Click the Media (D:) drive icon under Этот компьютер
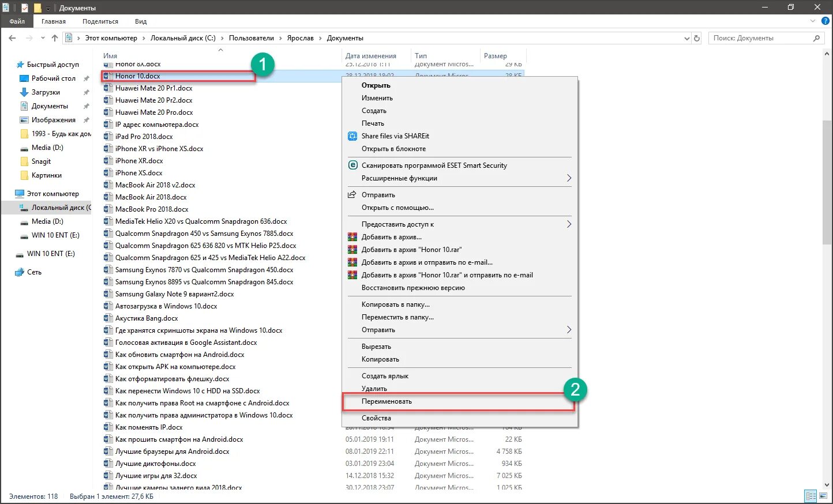 click(24, 221)
